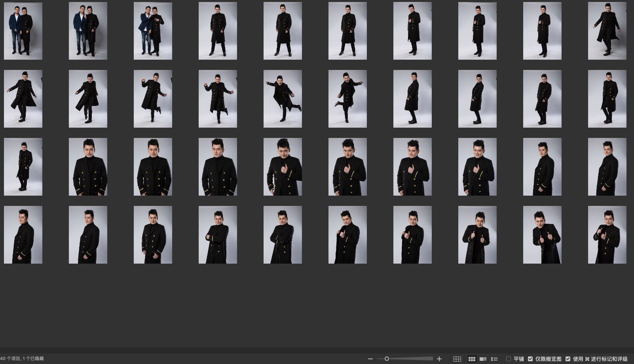
Task: Click the lock thumbnail grid icon
Action: [457, 359]
